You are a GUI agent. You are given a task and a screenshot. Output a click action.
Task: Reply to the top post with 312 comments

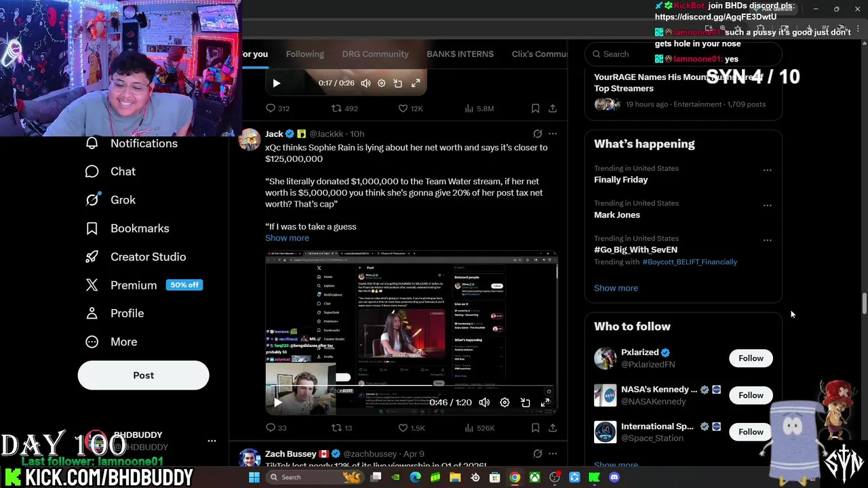pos(277,108)
